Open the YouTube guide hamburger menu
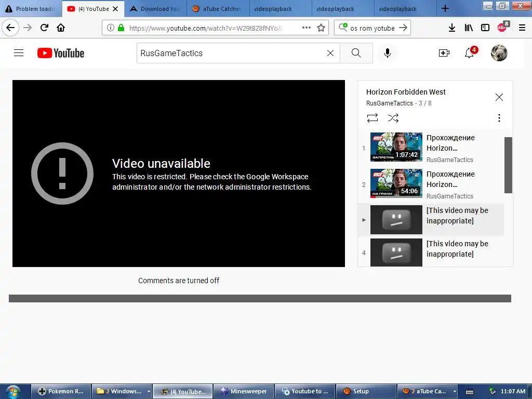Viewport: 532px width, 399px height. click(x=19, y=53)
